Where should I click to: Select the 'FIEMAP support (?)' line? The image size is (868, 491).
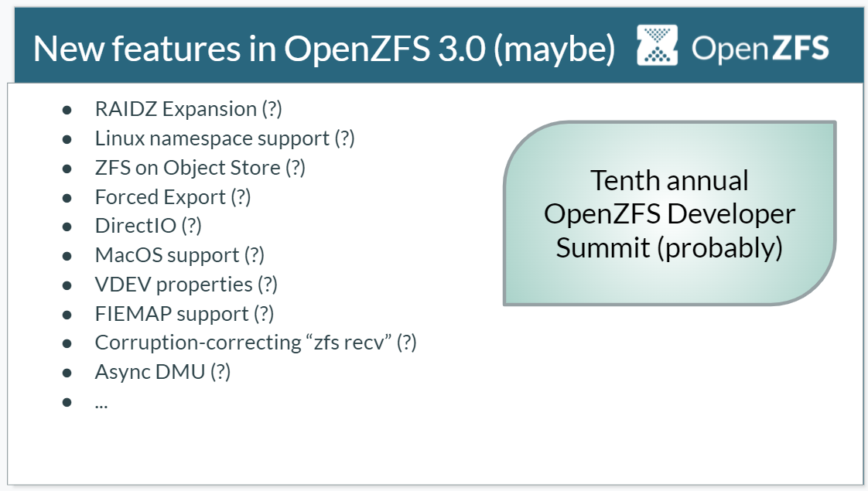(184, 314)
